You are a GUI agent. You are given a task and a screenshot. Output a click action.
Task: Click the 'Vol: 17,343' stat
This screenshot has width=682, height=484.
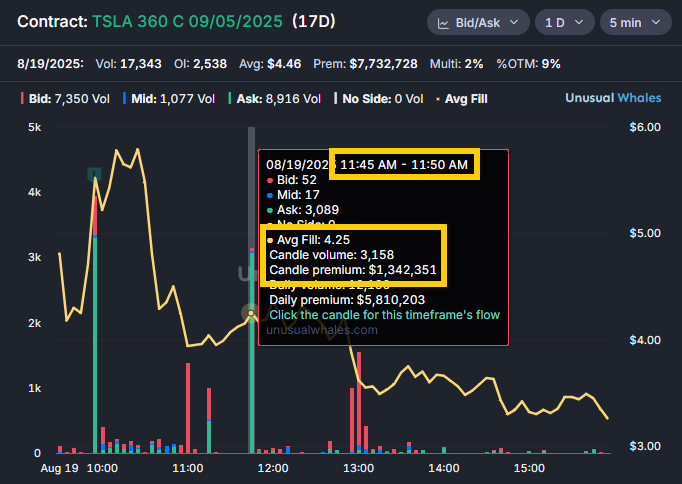click(129, 64)
